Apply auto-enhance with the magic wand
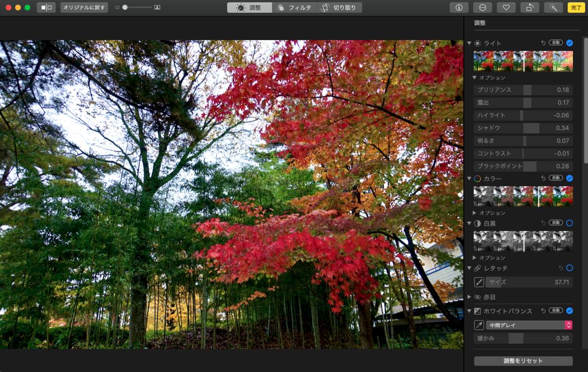Viewport: 588px width, 372px height. click(x=553, y=7)
